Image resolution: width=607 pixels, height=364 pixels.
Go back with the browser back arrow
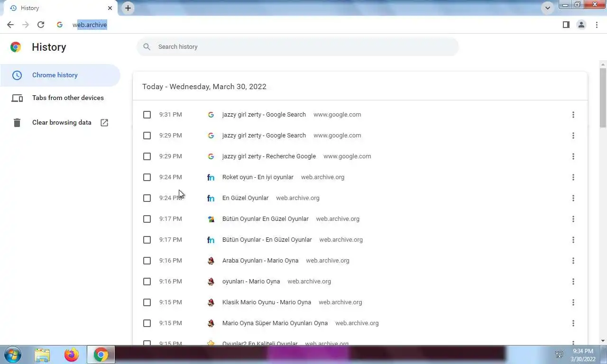pyautogui.click(x=10, y=25)
